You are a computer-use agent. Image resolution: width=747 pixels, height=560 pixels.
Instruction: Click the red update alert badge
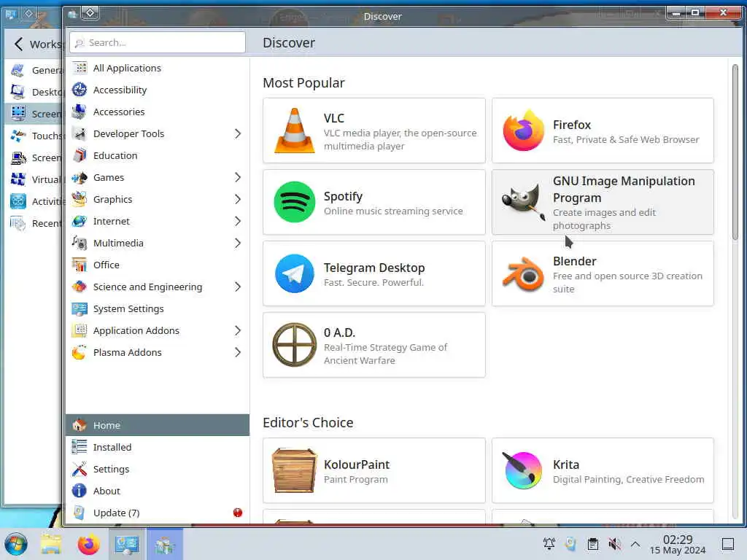click(238, 513)
